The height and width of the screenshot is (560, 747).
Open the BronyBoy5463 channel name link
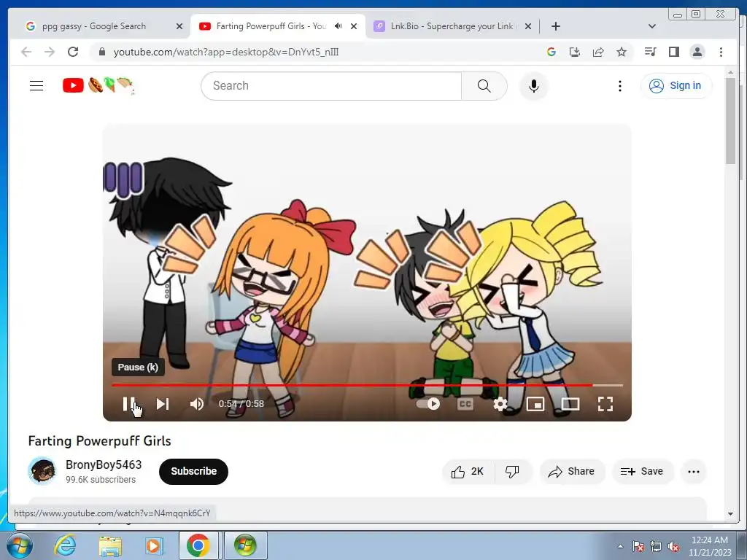[x=104, y=464]
